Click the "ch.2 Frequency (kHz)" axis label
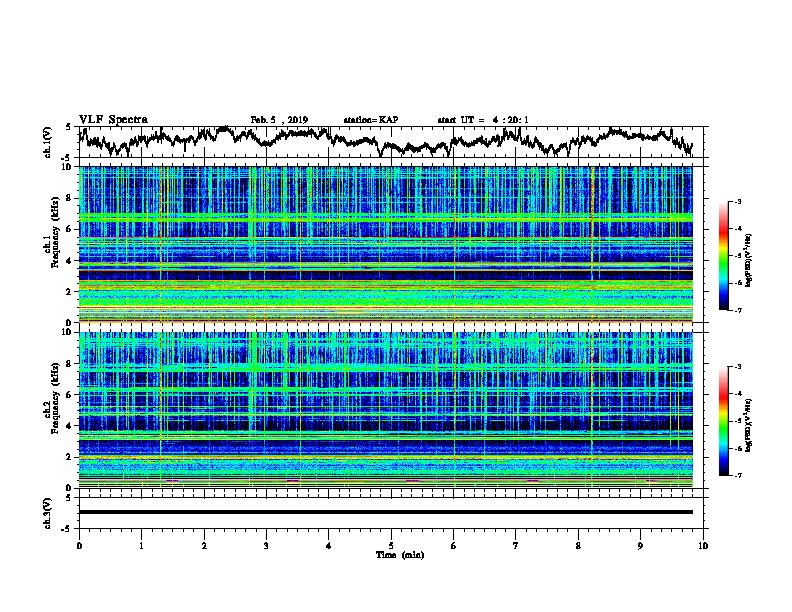The height and width of the screenshot is (612, 792). [x=51, y=398]
